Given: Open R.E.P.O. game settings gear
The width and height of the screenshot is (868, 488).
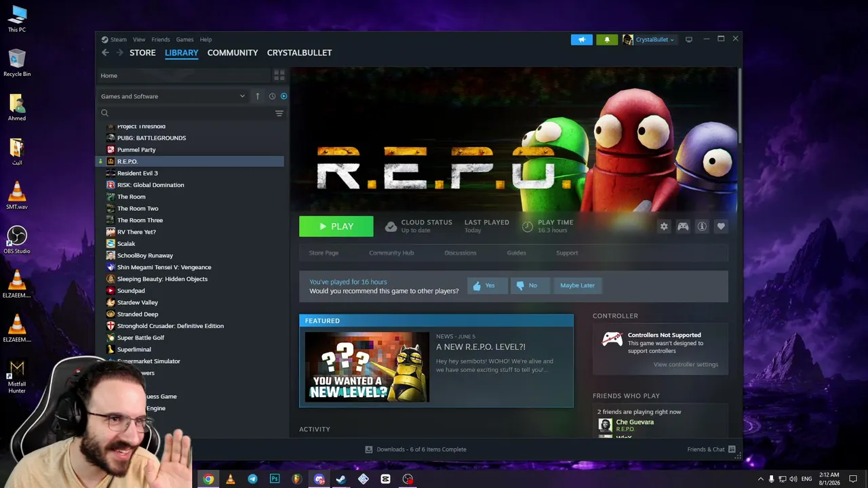Looking at the screenshot, I should point(664,226).
